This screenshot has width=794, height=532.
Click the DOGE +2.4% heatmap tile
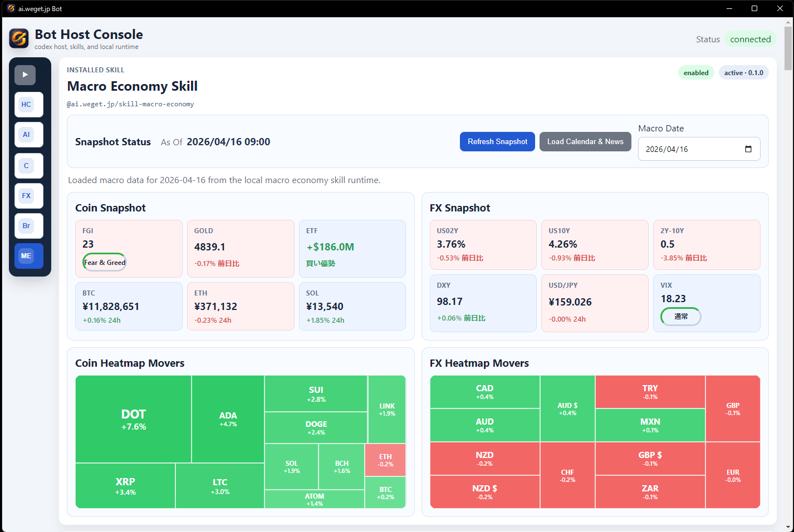316,428
